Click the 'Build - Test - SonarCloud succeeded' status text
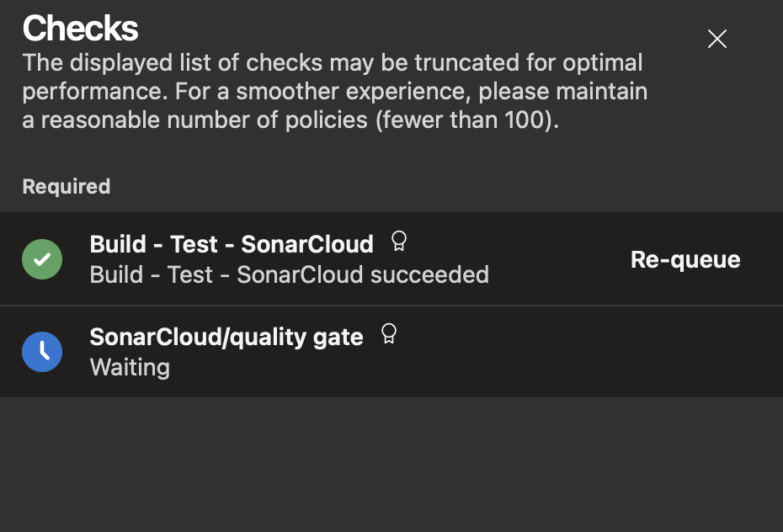Image resolution: width=783 pixels, height=532 pixels. [289, 275]
